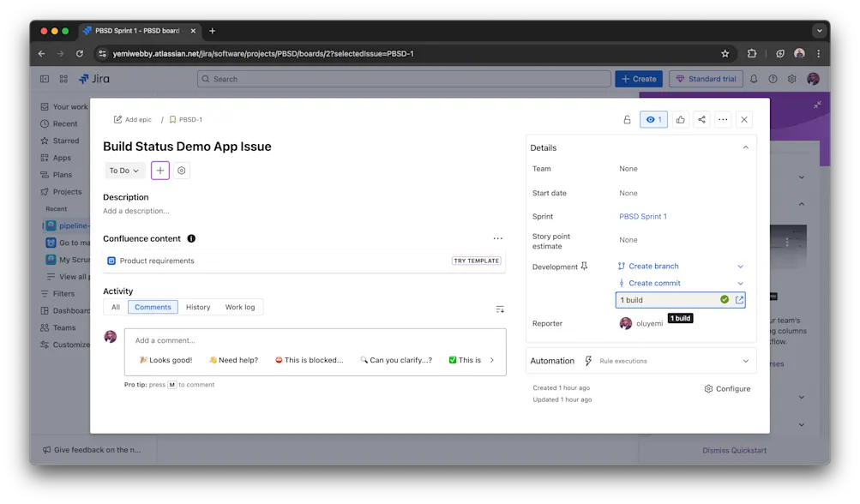The width and height of the screenshot is (860, 504).
Task: Collapse the Details panel chevron
Action: (x=745, y=147)
